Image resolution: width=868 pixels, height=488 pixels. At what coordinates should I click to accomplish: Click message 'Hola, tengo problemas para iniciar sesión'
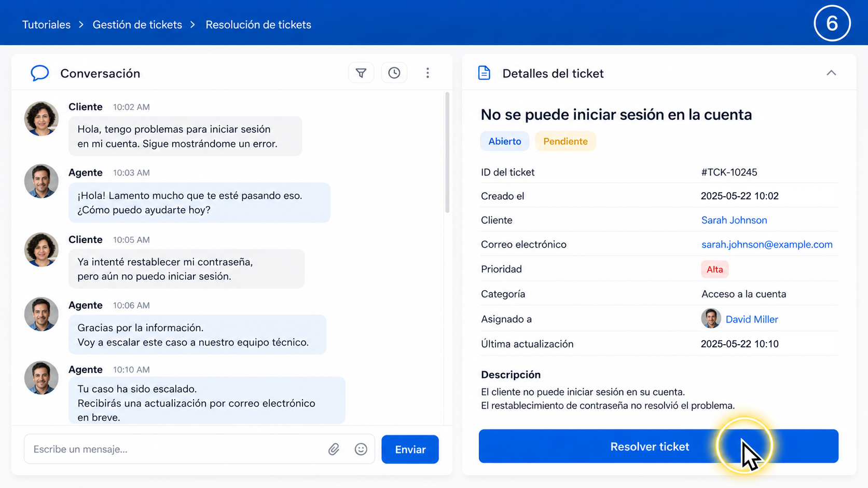tap(185, 136)
